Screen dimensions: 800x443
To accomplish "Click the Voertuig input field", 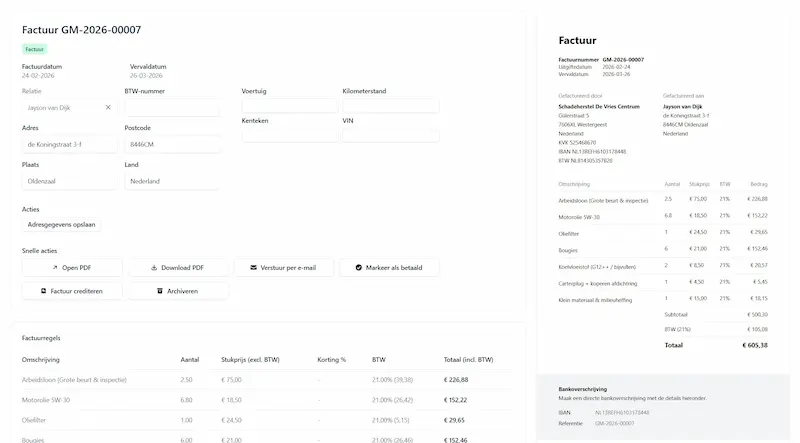I will coord(289,106).
